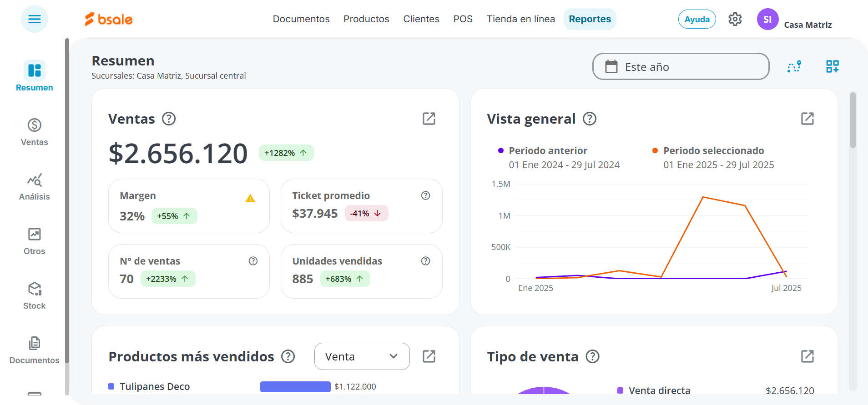Click the Tulipanes Deco sales bar
The height and width of the screenshot is (405, 868).
(295, 387)
